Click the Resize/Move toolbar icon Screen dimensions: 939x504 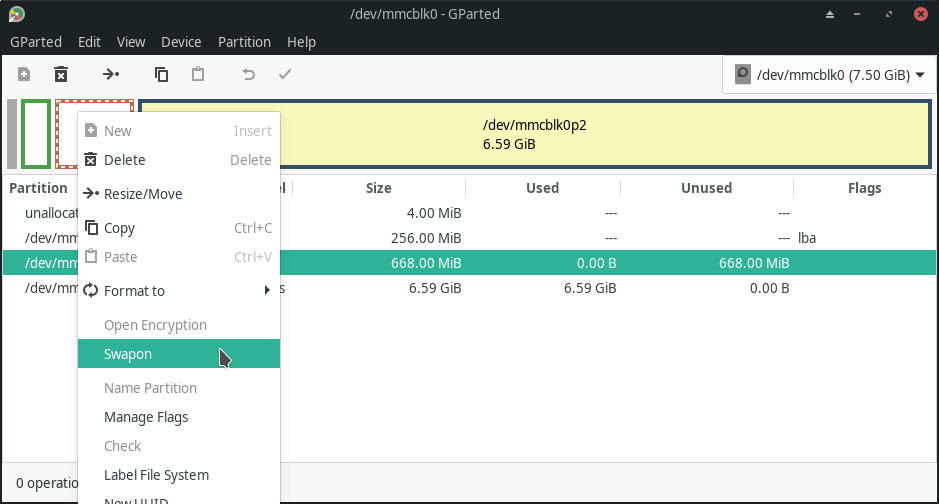(111, 74)
